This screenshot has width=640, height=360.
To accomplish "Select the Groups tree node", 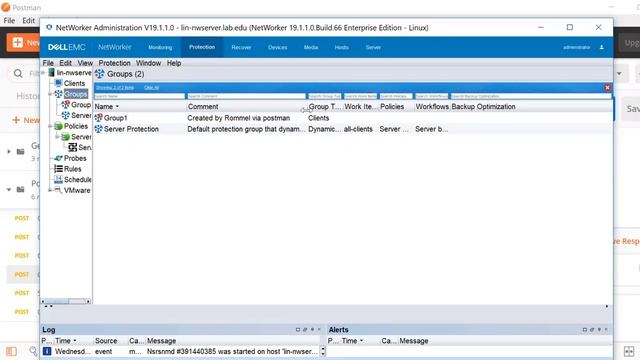I will point(76,94).
